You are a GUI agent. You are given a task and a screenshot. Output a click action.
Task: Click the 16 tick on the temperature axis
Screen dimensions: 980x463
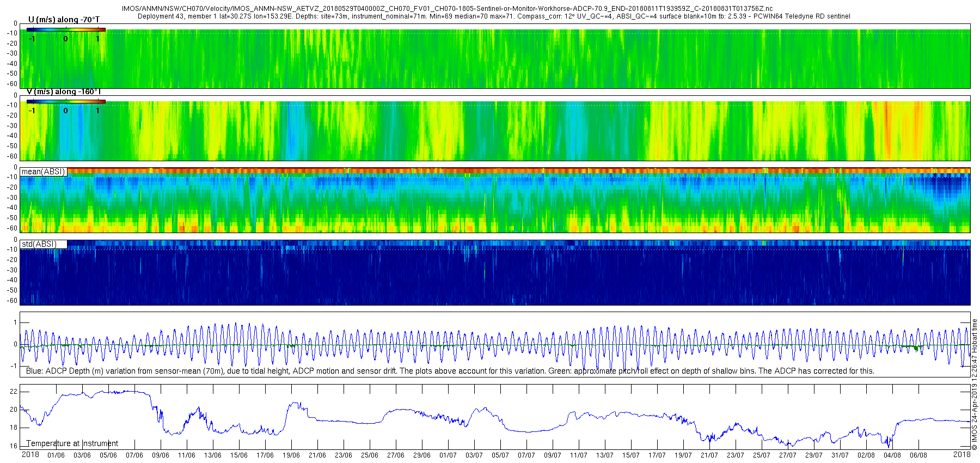(x=14, y=446)
